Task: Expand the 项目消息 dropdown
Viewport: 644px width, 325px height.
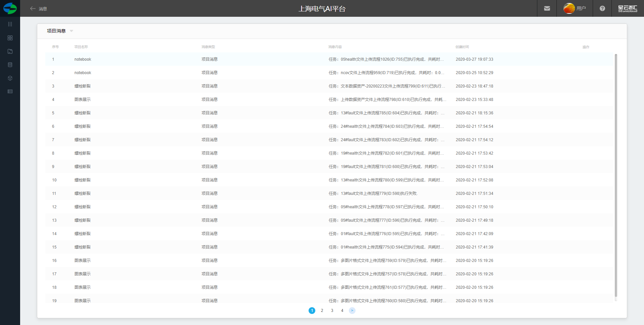Action: click(x=71, y=31)
